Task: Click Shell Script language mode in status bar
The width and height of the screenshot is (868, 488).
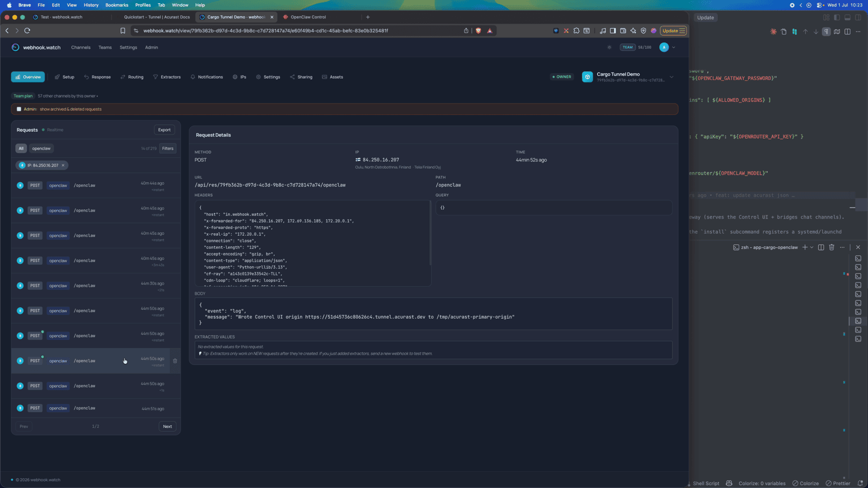Action: 706,483
